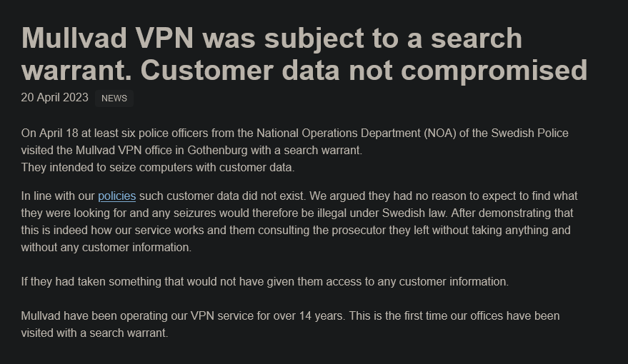This screenshot has height=364, width=628.
Task: Click the paragraph starting "Mullvad have been operating"
Action: point(290,315)
